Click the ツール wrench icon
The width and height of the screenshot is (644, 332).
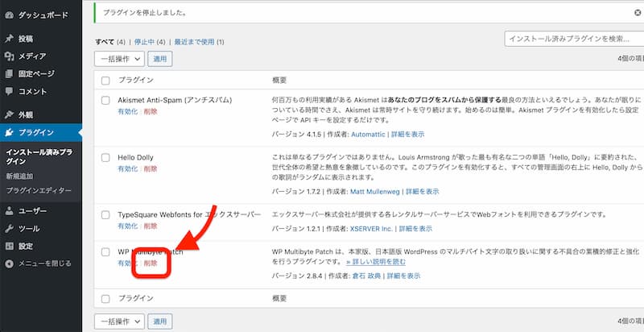pos(9,229)
